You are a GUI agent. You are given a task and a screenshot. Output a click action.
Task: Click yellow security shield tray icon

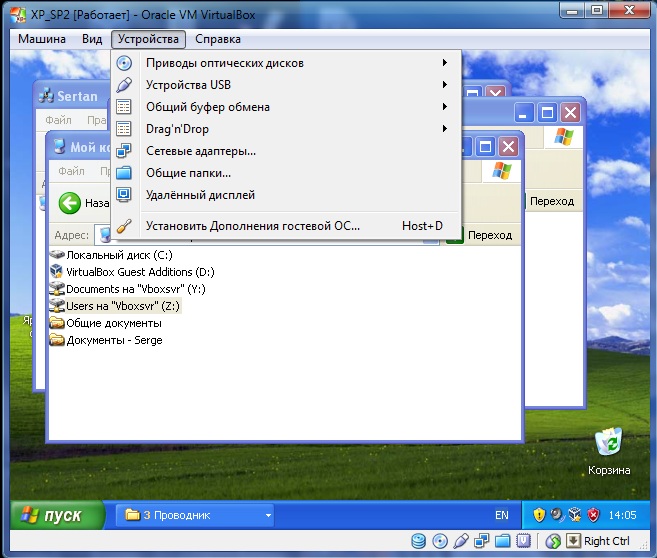pyautogui.click(x=539, y=515)
